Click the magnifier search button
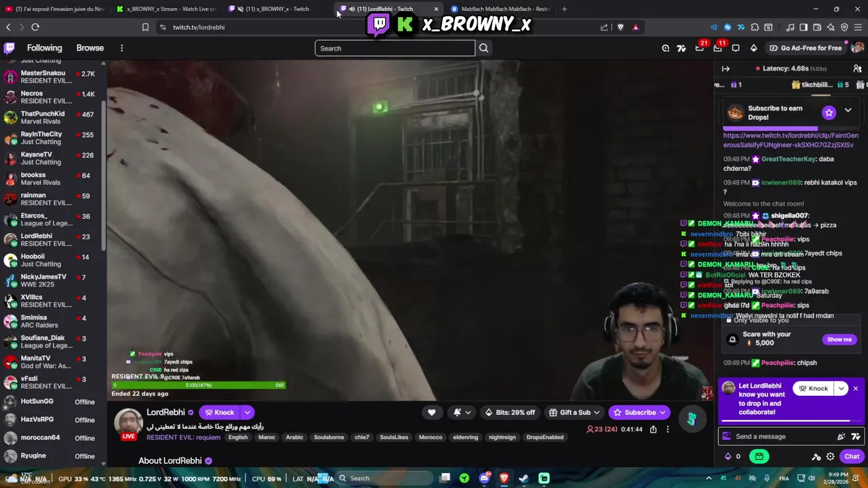 pyautogui.click(x=484, y=48)
